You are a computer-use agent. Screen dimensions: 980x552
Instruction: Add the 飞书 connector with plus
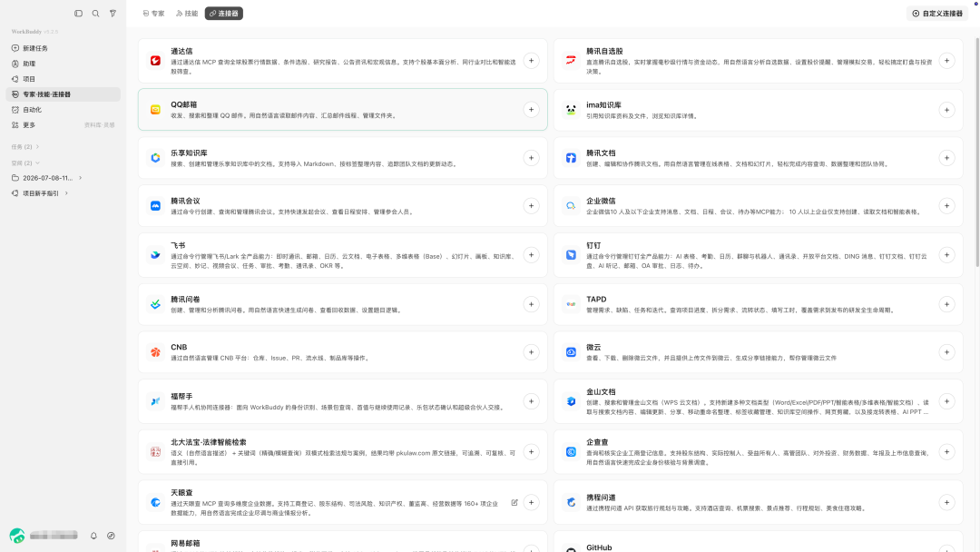click(531, 255)
